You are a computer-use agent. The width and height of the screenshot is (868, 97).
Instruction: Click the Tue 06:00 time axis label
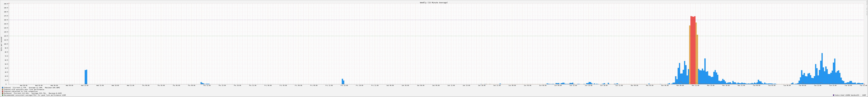[787, 85]
